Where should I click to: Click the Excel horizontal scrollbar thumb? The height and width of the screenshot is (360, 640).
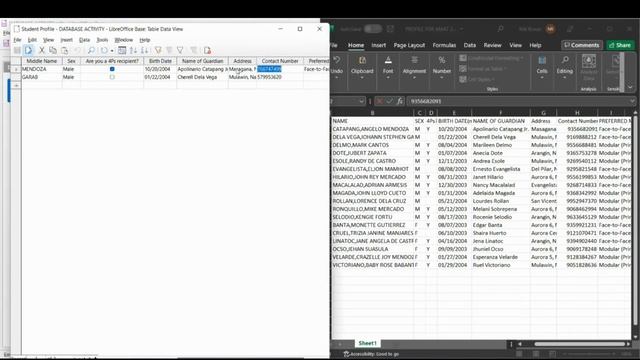(579, 344)
